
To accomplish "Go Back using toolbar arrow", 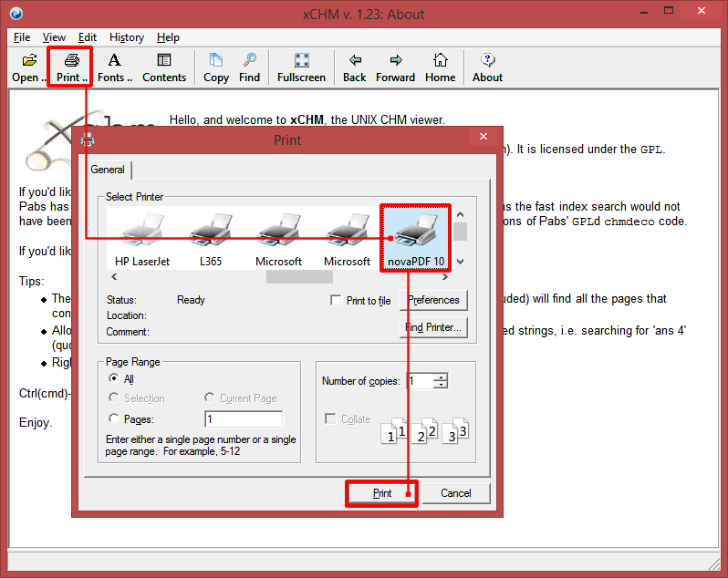I will 355,67.
